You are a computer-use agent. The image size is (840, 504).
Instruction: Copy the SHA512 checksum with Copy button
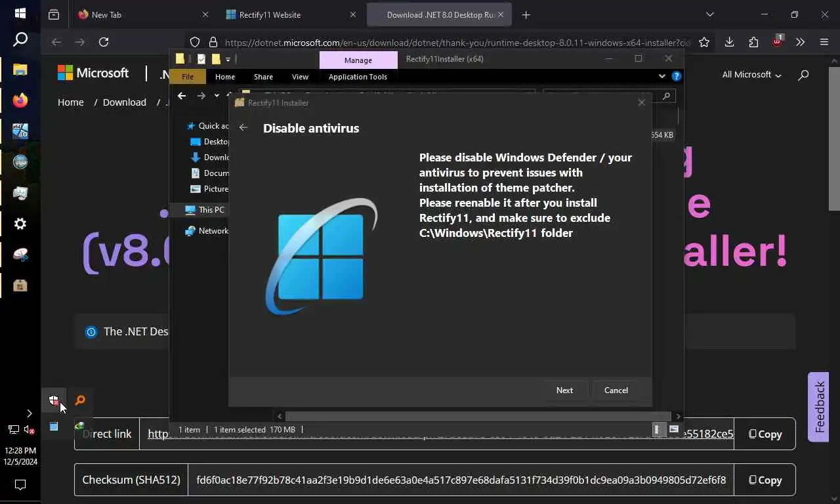click(765, 480)
